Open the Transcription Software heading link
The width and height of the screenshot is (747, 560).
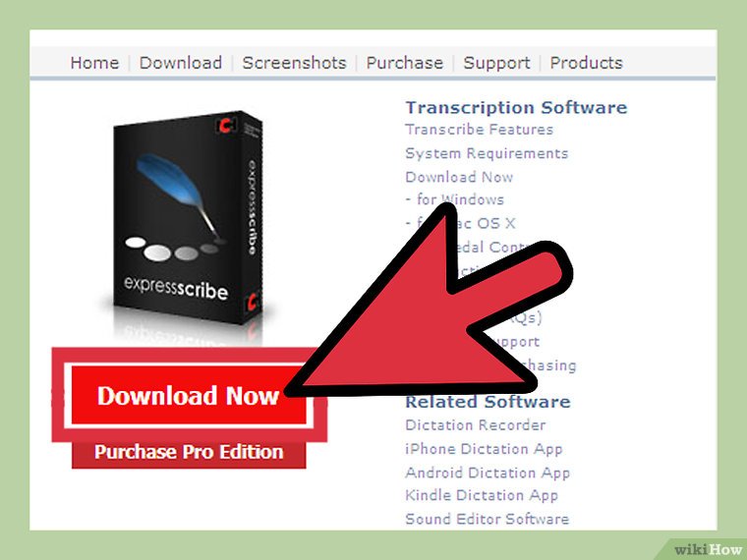pyautogui.click(x=516, y=108)
